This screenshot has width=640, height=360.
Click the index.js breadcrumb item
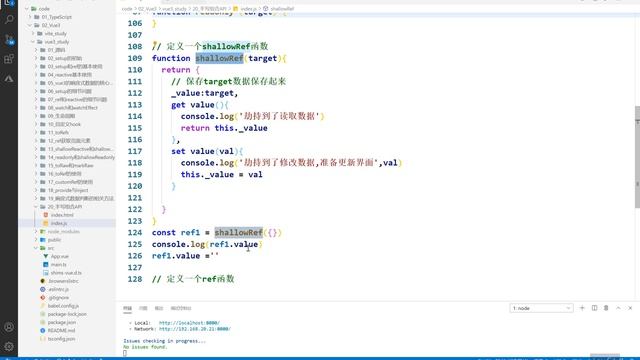point(249,9)
